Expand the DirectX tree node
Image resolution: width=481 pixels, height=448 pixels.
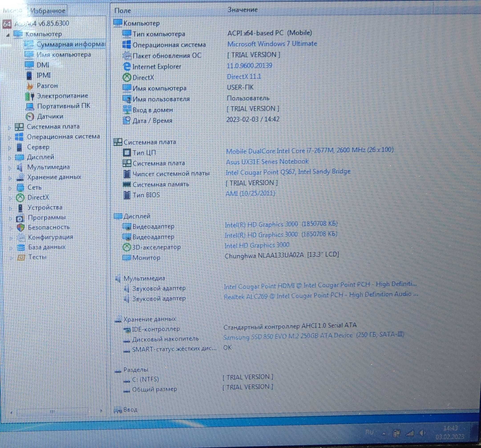pyautogui.click(x=10, y=198)
